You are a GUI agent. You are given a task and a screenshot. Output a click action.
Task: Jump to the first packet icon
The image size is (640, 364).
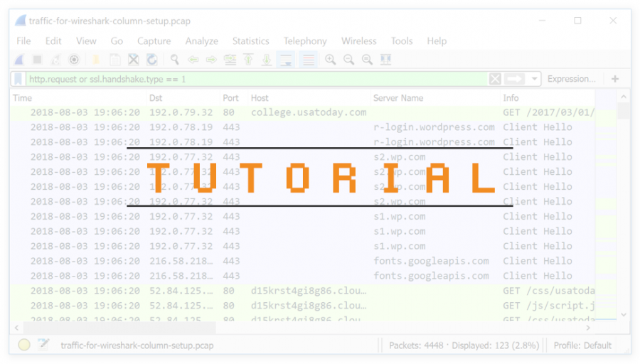tap(248, 60)
